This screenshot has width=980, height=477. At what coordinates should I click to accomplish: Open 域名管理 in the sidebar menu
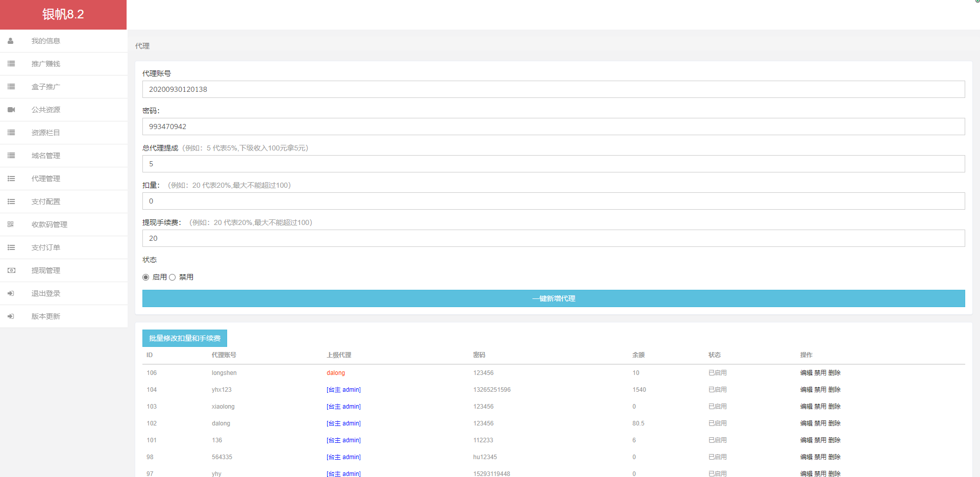click(x=46, y=156)
